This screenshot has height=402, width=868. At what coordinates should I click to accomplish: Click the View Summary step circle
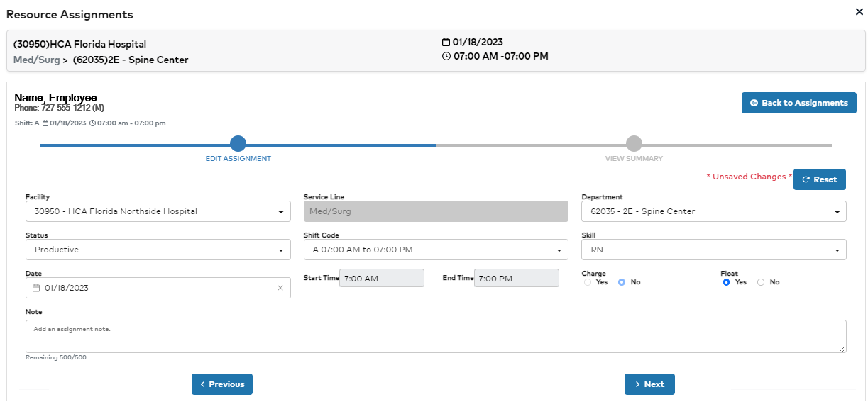(634, 144)
